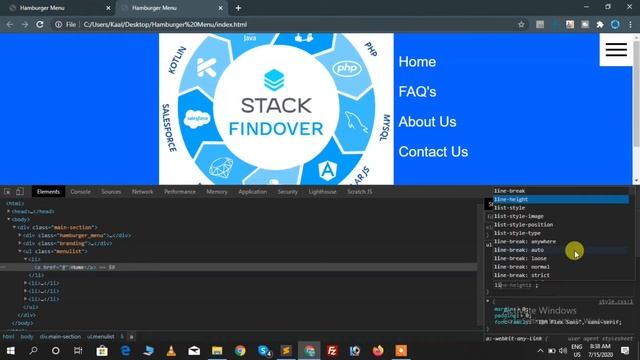The height and width of the screenshot is (360, 640).
Task: Open the Chrome three-dot menu
Action: [x=630, y=24]
